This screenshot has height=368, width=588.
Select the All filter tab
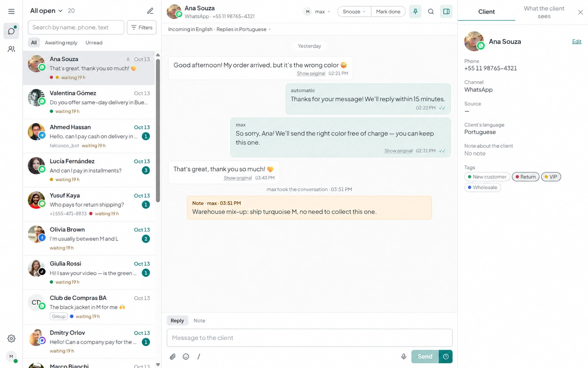pyautogui.click(x=34, y=43)
